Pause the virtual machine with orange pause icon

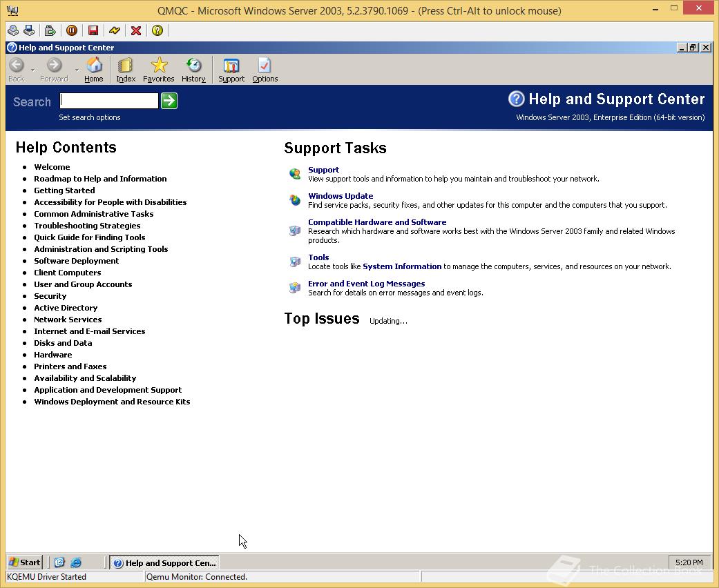pyautogui.click(x=72, y=30)
